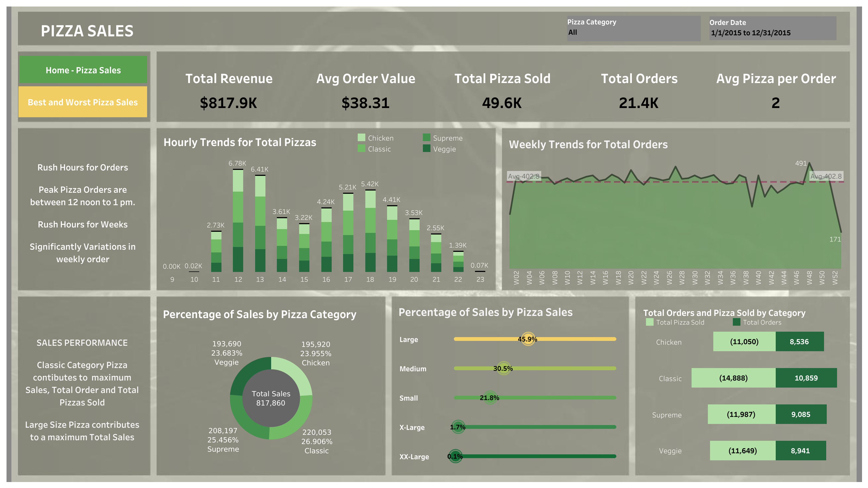Select the Large size 45.9% marker

click(x=528, y=339)
